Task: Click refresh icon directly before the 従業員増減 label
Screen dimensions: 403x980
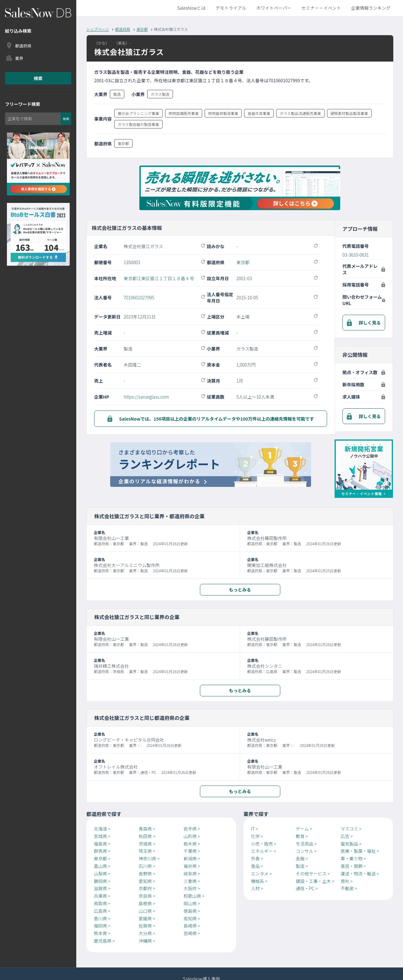Action: pyautogui.click(x=203, y=332)
